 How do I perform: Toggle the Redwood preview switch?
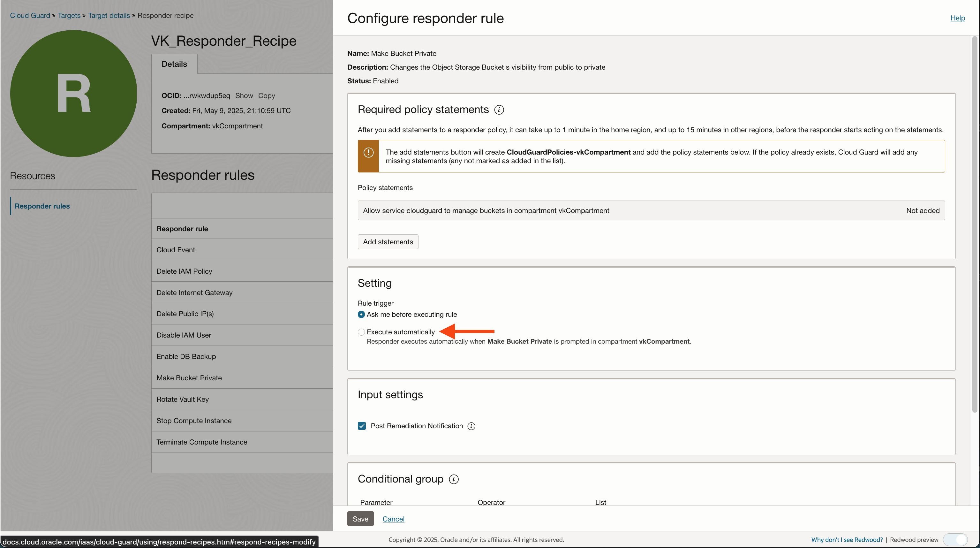pos(955,540)
